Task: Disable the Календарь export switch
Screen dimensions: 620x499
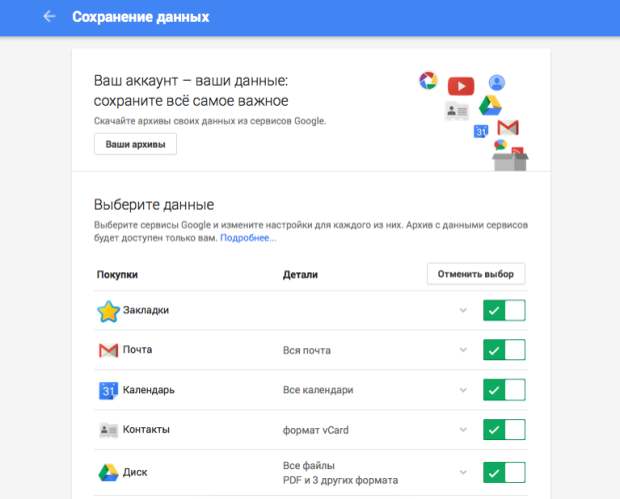Action: [x=504, y=390]
